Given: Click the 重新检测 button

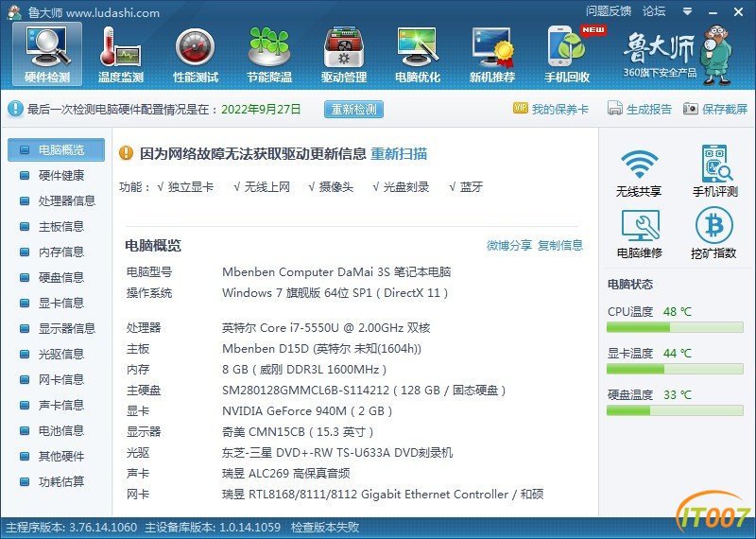Looking at the screenshot, I should (353, 109).
